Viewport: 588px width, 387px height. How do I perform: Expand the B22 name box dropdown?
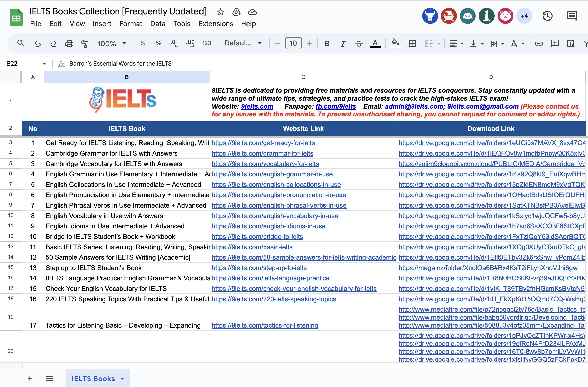click(44, 64)
